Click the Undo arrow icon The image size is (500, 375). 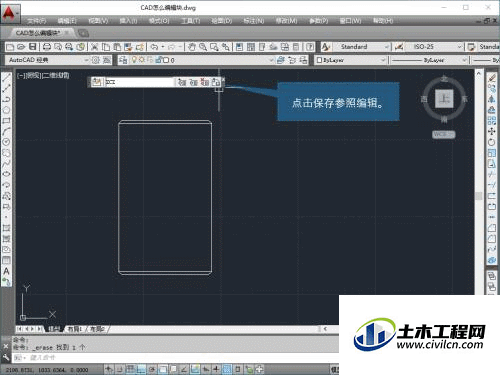click(x=154, y=47)
